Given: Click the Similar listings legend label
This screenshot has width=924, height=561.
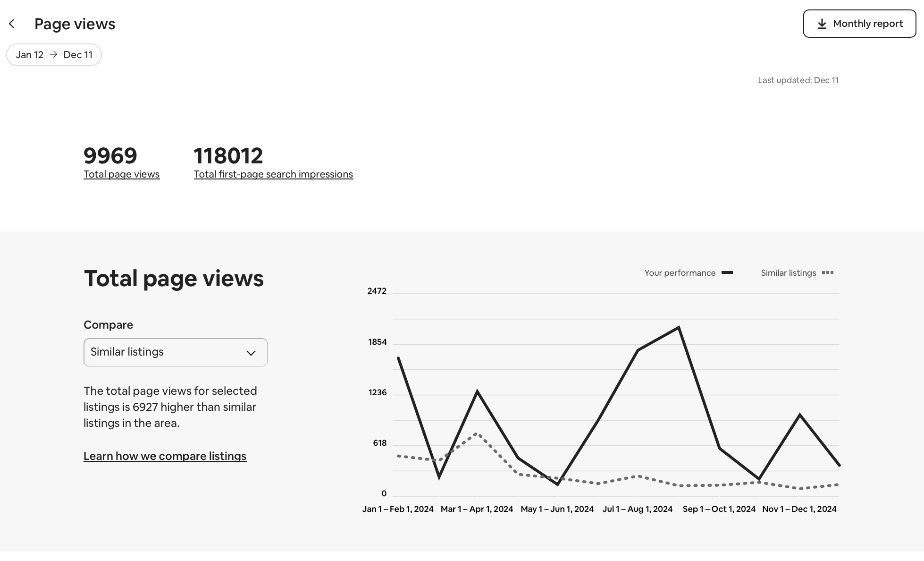Looking at the screenshot, I should (x=788, y=273).
